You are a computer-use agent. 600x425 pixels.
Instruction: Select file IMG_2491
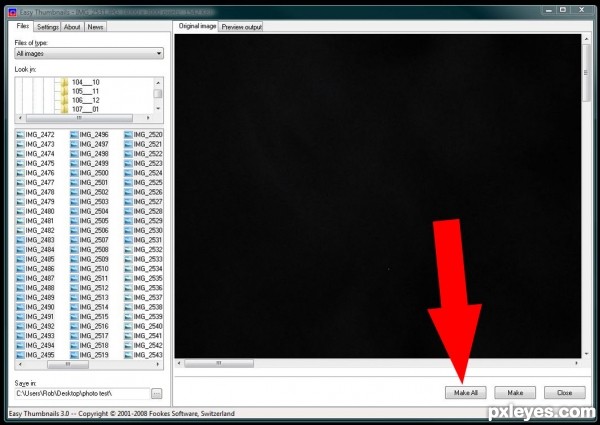(x=40, y=316)
